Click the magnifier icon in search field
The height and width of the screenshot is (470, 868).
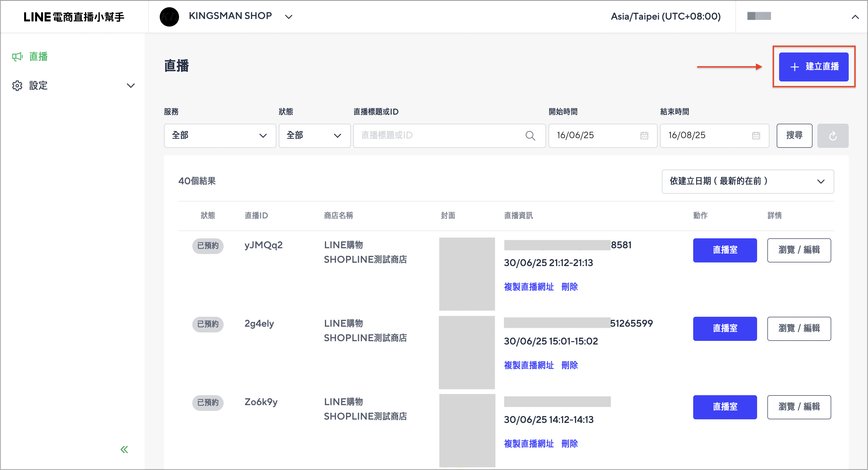click(x=530, y=135)
